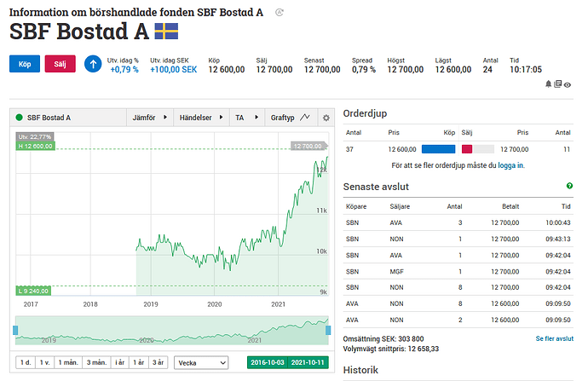Open chart settings gear icon

(326, 118)
